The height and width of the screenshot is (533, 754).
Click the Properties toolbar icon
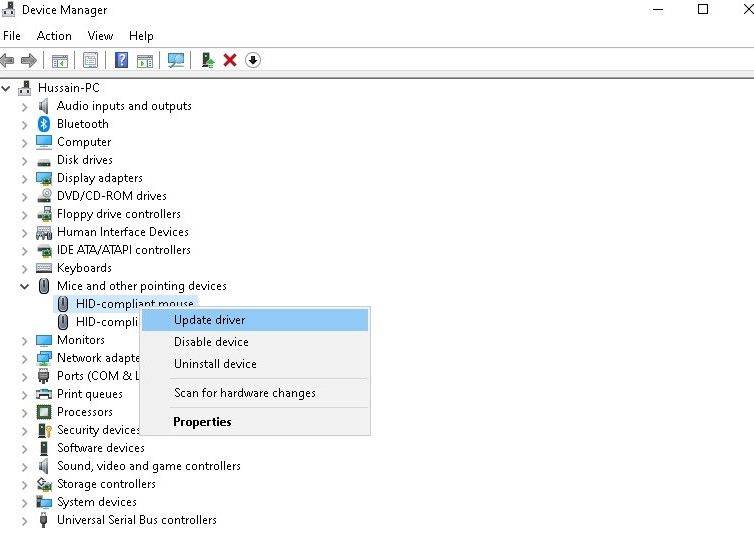tap(90, 61)
